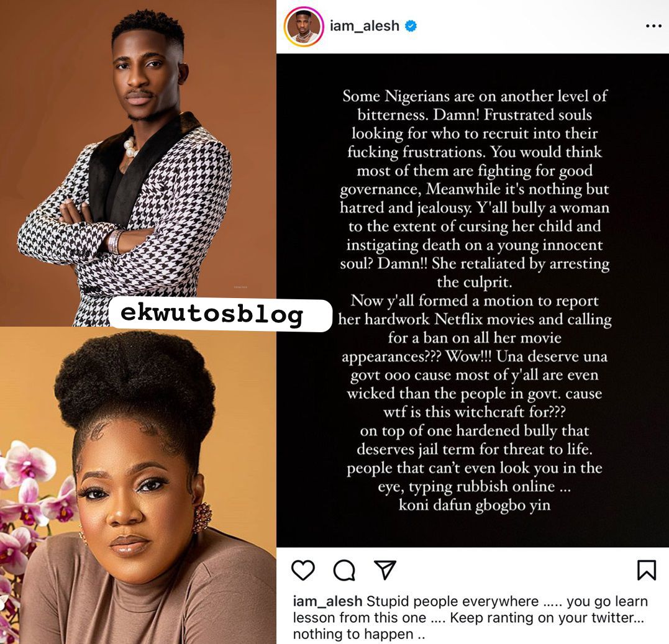Select the photo of man in houndstooth blazer
The height and width of the screenshot is (644, 669).
click(138, 163)
